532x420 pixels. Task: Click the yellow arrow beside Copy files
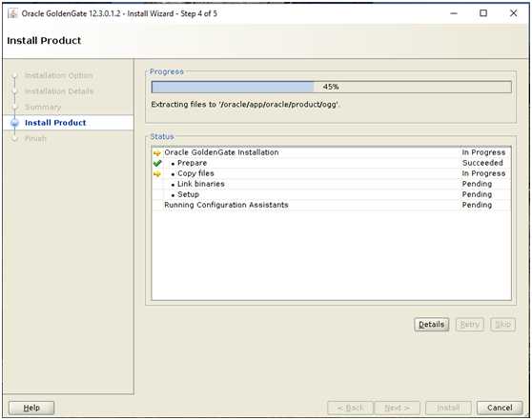coord(157,174)
